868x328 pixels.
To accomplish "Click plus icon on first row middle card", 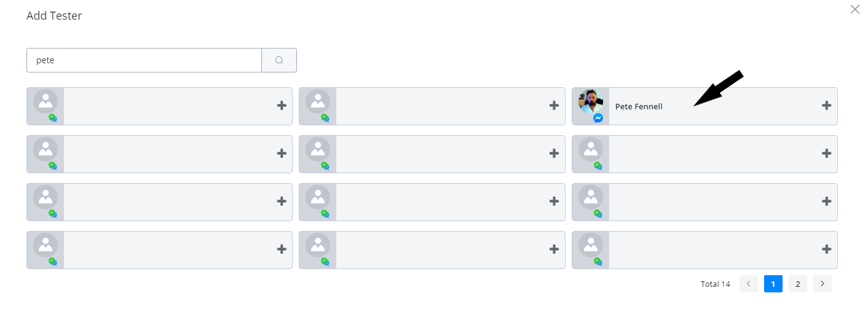I will [554, 106].
